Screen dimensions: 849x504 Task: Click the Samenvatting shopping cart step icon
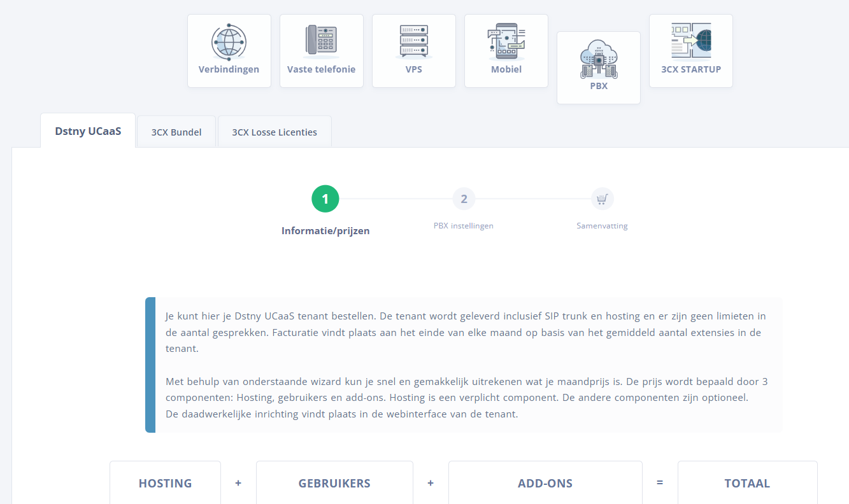(602, 199)
